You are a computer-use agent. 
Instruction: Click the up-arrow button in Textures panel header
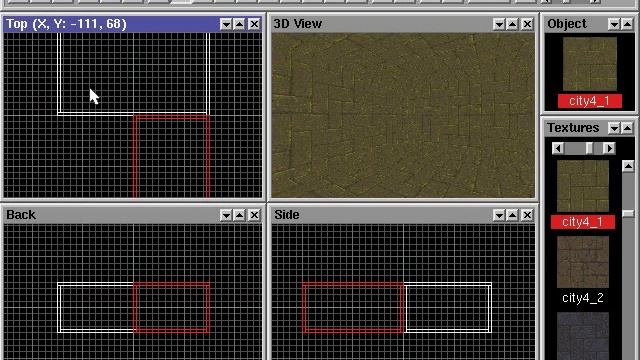[628, 128]
